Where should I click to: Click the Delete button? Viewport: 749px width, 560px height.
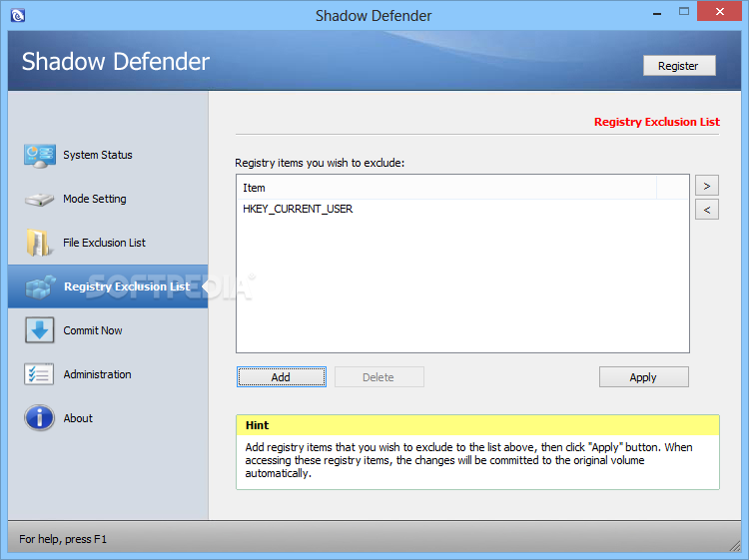point(379,377)
